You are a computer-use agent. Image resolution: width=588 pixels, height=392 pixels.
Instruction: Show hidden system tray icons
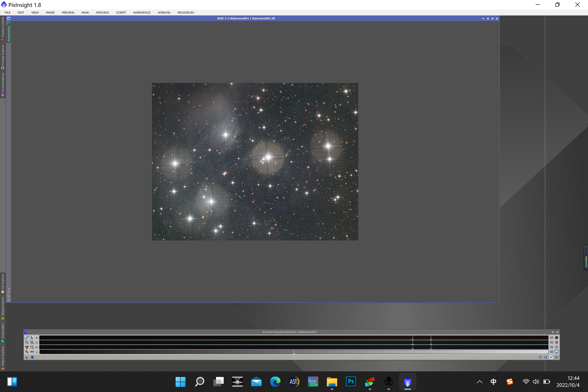click(x=479, y=382)
